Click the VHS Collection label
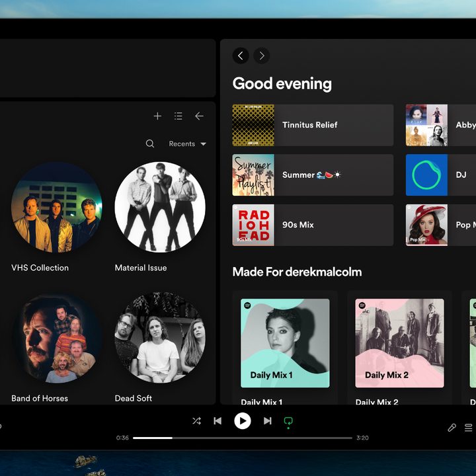This screenshot has height=476, width=476. click(x=40, y=268)
